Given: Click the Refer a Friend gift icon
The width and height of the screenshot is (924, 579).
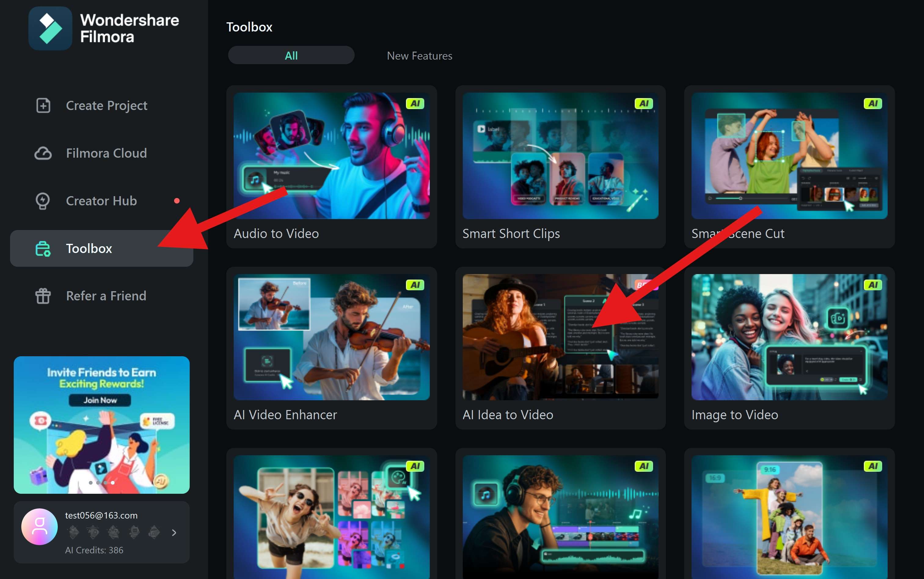Looking at the screenshot, I should pos(43,296).
